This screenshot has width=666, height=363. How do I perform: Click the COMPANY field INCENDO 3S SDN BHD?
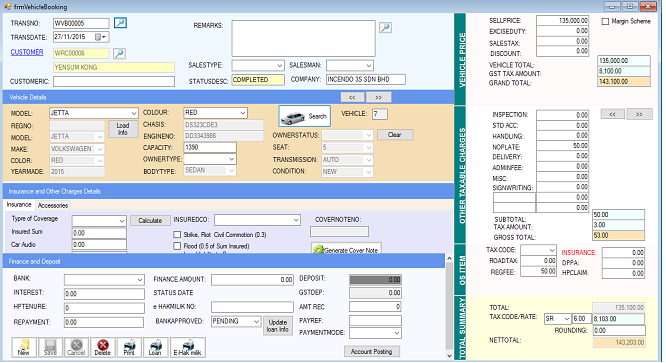(x=366, y=79)
